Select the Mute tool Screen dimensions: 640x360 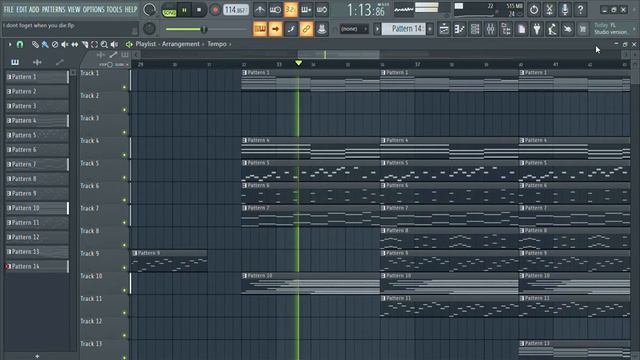[x=64, y=44]
